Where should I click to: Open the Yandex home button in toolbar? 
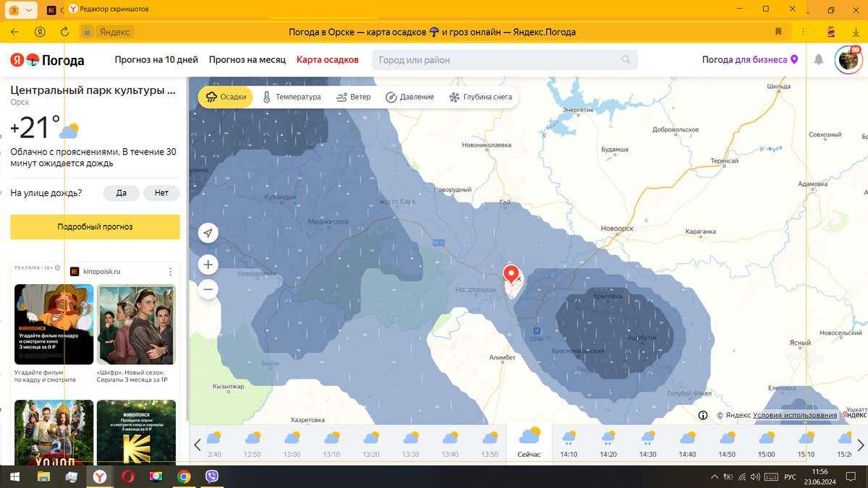coord(41,32)
